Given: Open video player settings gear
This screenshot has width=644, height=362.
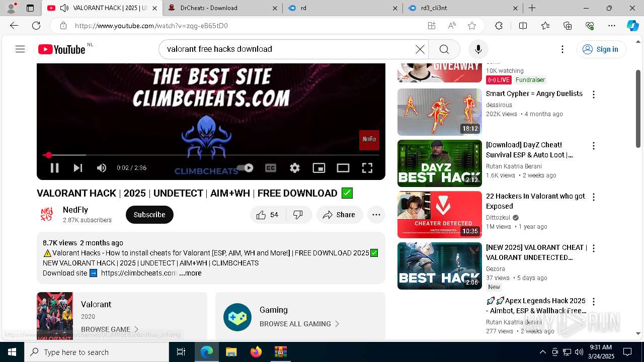Looking at the screenshot, I should [x=295, y=168].
